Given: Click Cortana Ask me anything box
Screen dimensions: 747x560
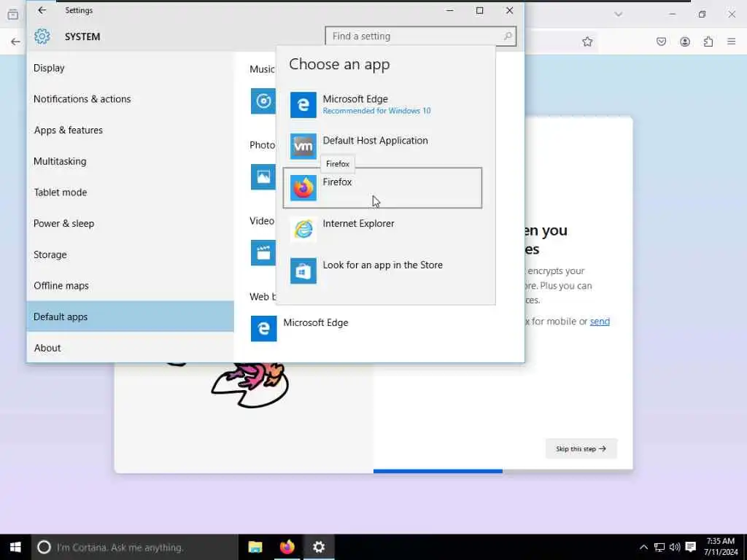Looking at the screenshot, I should tap(135, 547).
